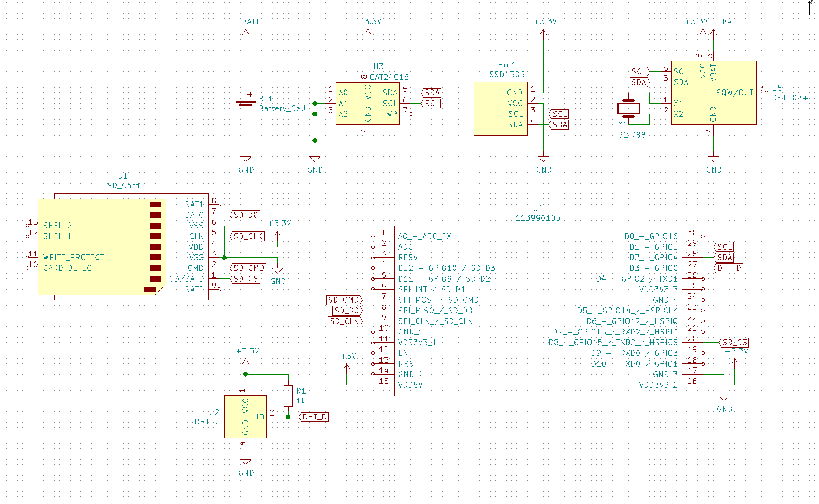Click the +BATT symbol above U5 VBAT
The image size is (819, 504).
[x=724, y=26]
